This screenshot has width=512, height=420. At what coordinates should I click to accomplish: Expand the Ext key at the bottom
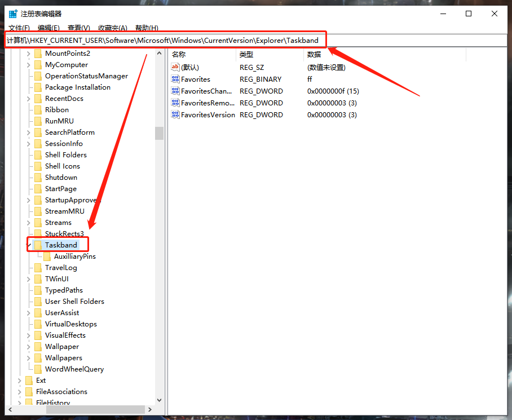pos(20,380)
